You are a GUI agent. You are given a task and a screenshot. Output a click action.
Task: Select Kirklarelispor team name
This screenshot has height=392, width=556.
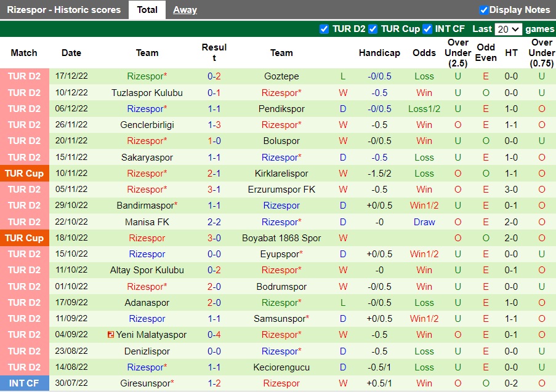[281, 174]
